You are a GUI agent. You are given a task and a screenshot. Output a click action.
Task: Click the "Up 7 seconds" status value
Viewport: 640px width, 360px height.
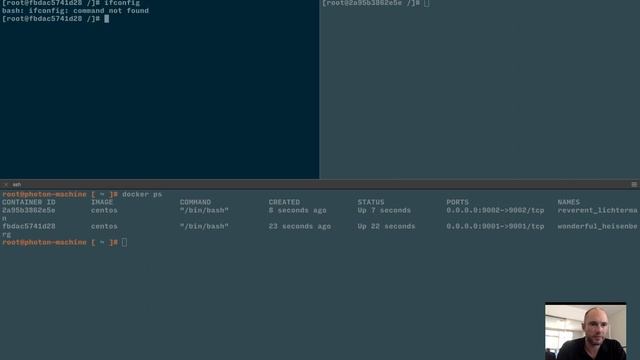pos(384,210)
